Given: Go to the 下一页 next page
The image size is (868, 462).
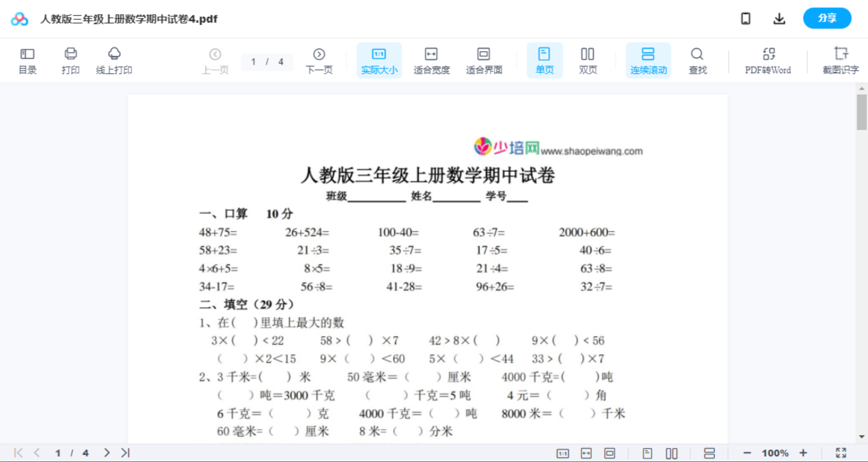Looking at the screenshot, I should [x=319, y=60].
